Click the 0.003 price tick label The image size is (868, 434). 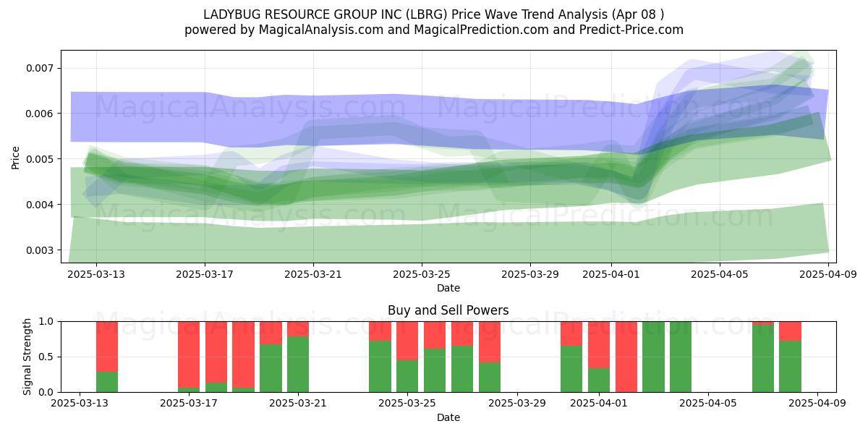[x=41, y=250]
